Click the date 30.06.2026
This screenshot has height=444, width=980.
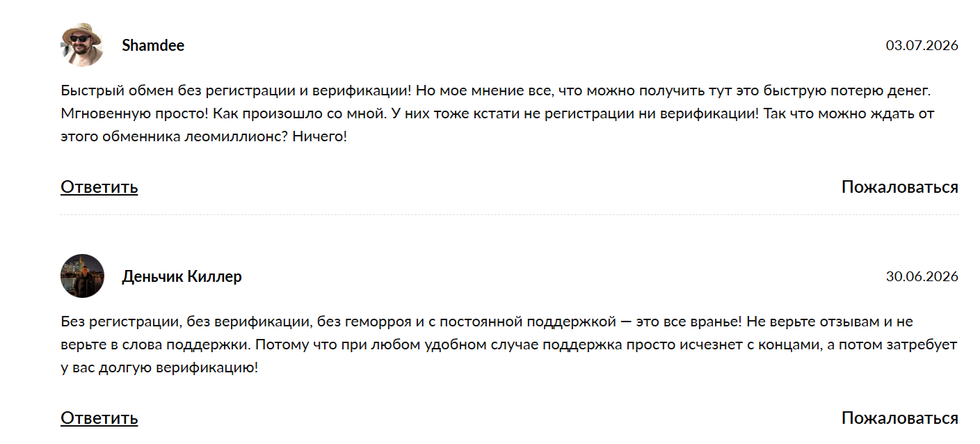pyautogui.click(x=922, y=276)
